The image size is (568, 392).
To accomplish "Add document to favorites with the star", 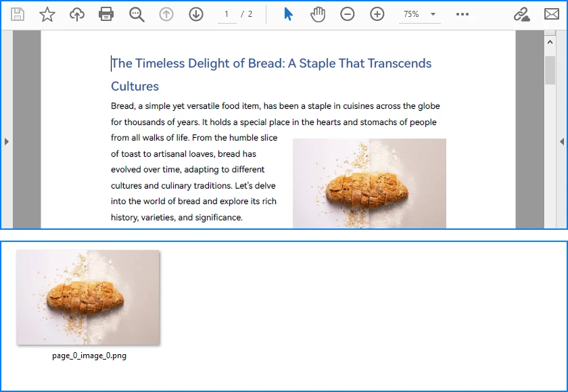I will point(47,14).
